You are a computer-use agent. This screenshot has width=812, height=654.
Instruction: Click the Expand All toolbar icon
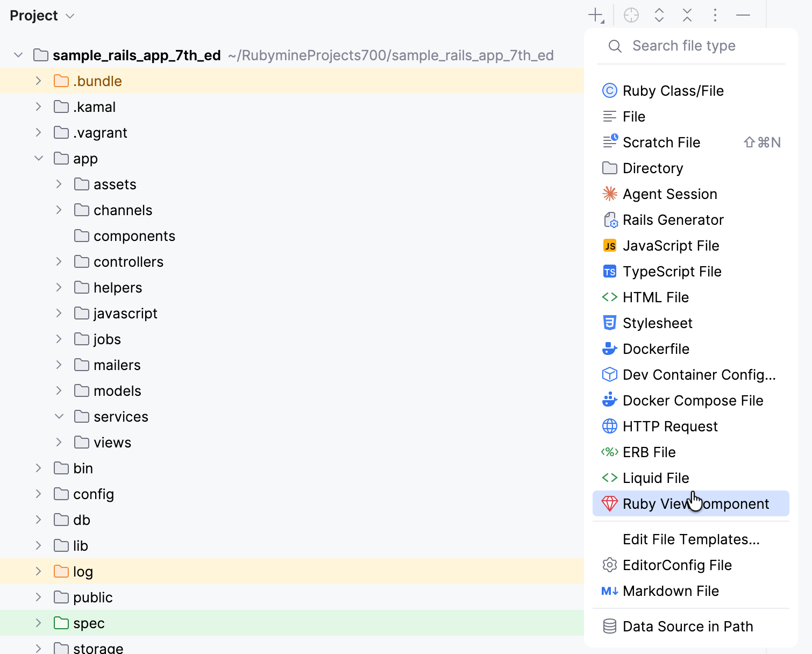(x=659, y=15)
